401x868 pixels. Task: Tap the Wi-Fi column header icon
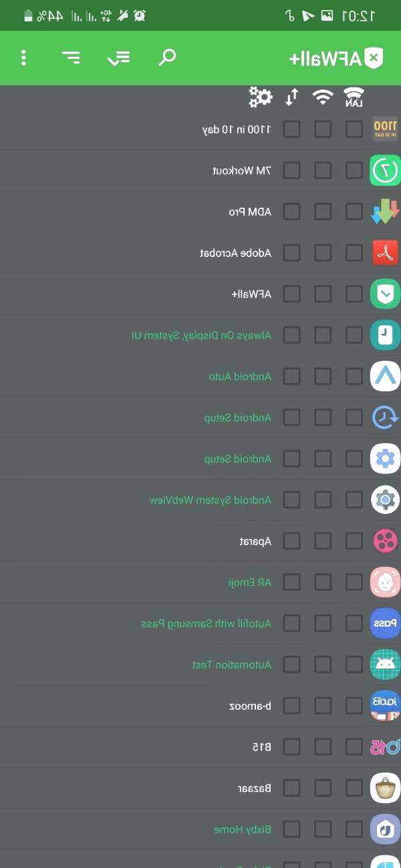coord(323,97)
